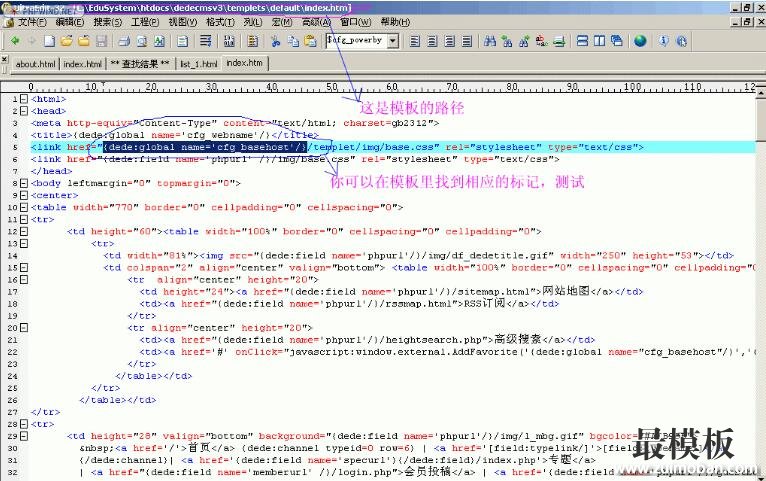Click the green back arrow toolbar icon

click(14, 41)
